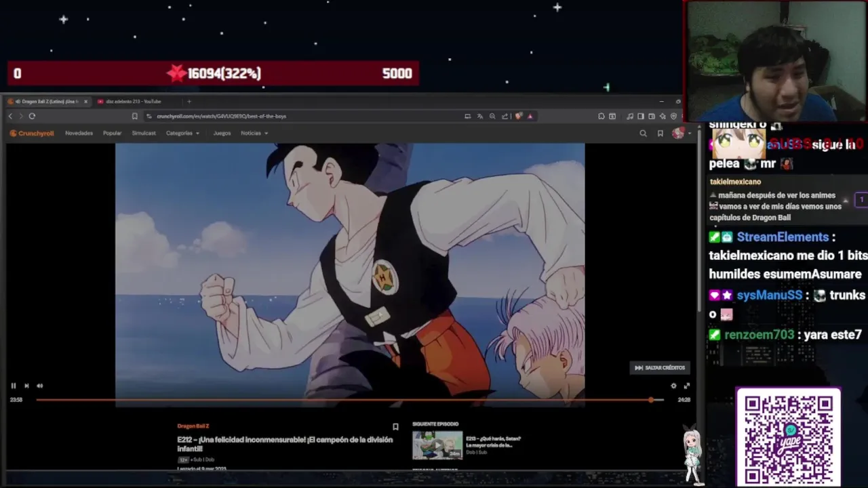Viewport: 868px width, 488px height.
Task: Click takielmexicano pinned message name
Action: pos(735,182)
